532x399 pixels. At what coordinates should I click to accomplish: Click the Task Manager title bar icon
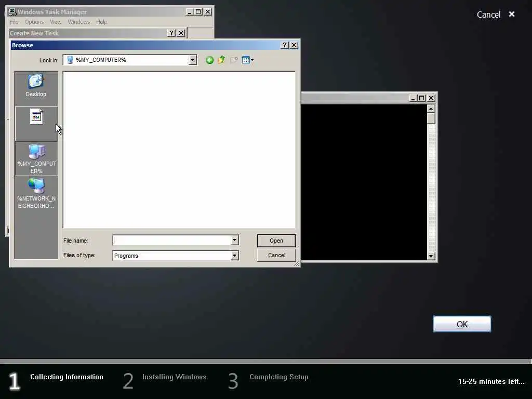[12, 12]
